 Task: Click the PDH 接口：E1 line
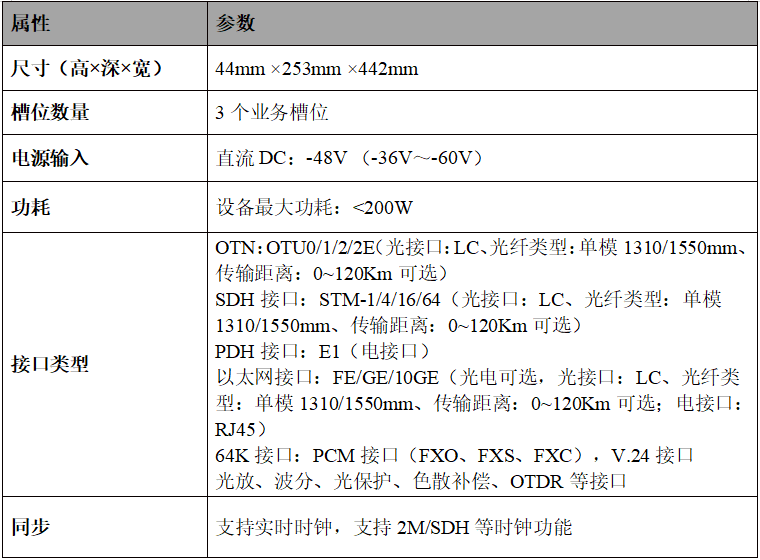pos(322,351)
